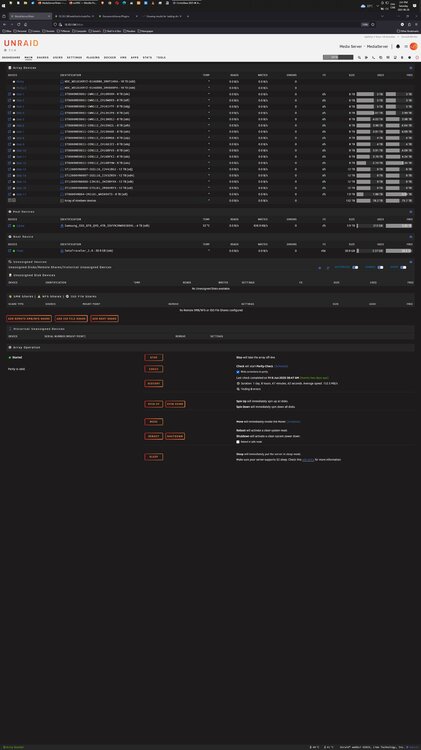
Task: Click the SLEEP button
Action: [154, 457]
